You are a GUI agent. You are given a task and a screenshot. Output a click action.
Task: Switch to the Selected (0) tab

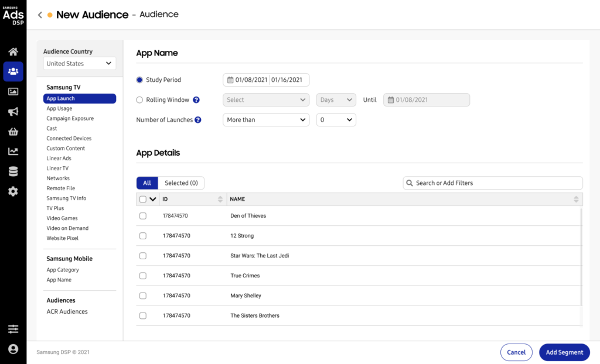click(181, 183)
